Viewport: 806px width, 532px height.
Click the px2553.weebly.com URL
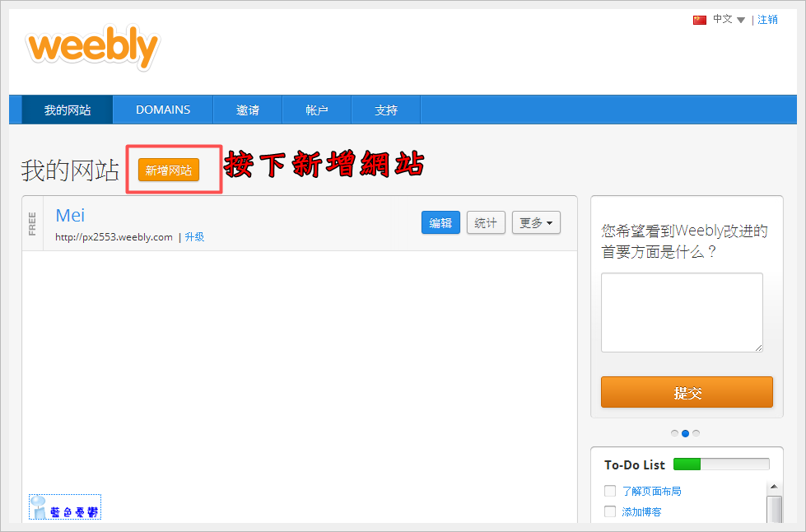114,237
